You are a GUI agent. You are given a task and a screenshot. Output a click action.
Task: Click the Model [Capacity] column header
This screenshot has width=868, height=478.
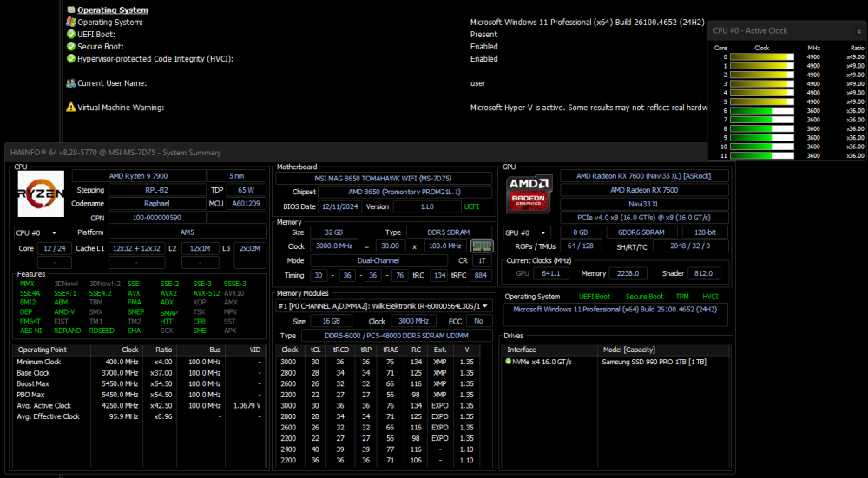click(x=664, y=350)
